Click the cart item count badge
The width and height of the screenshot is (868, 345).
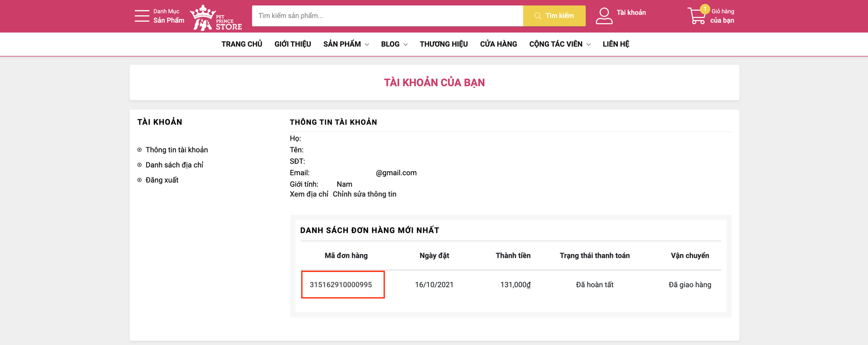(x=705, y=9)
